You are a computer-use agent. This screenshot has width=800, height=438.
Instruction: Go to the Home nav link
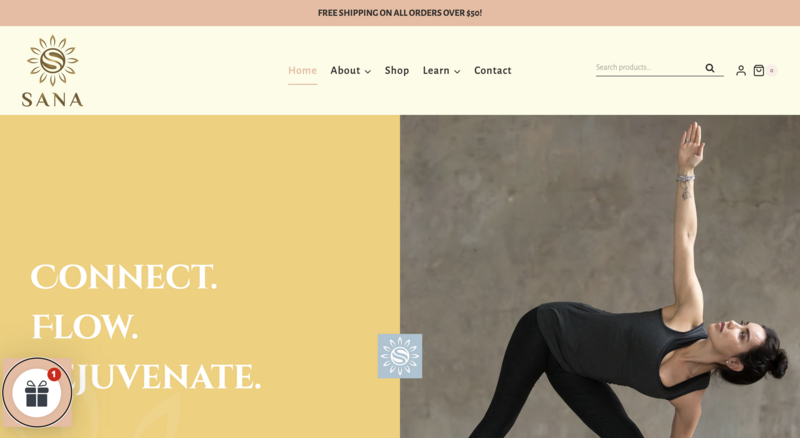[x=303, y=70]
